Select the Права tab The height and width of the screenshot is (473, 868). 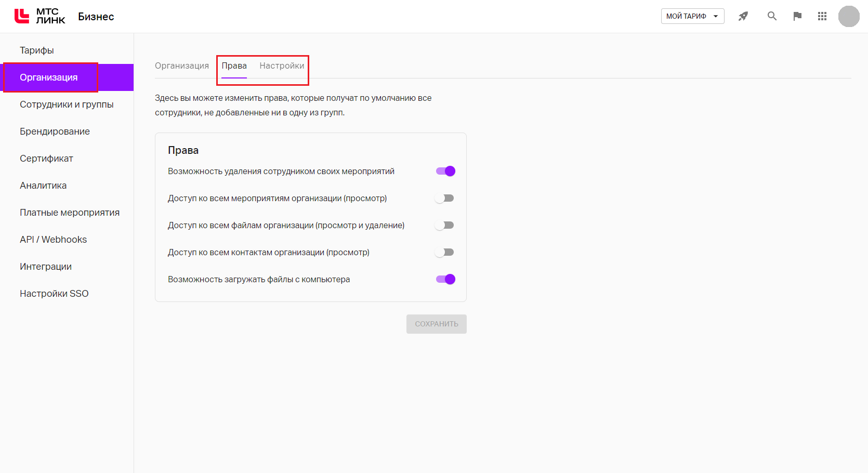pos(234,65)
